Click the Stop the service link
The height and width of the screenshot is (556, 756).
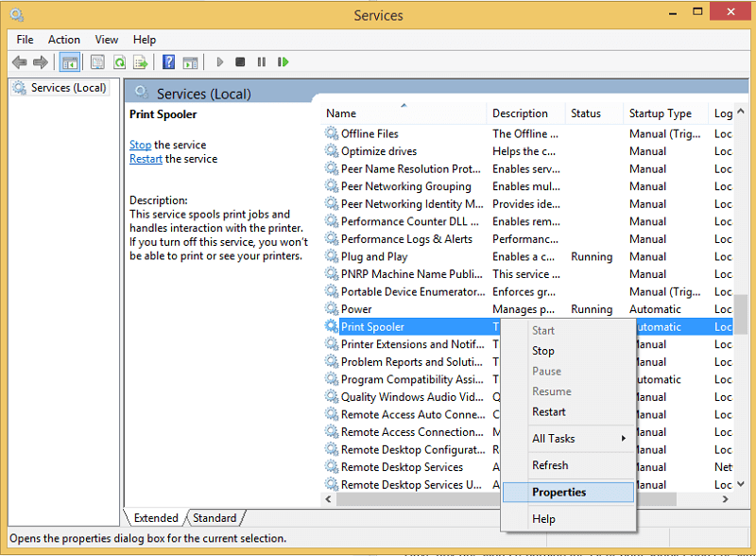click(140, 145)
